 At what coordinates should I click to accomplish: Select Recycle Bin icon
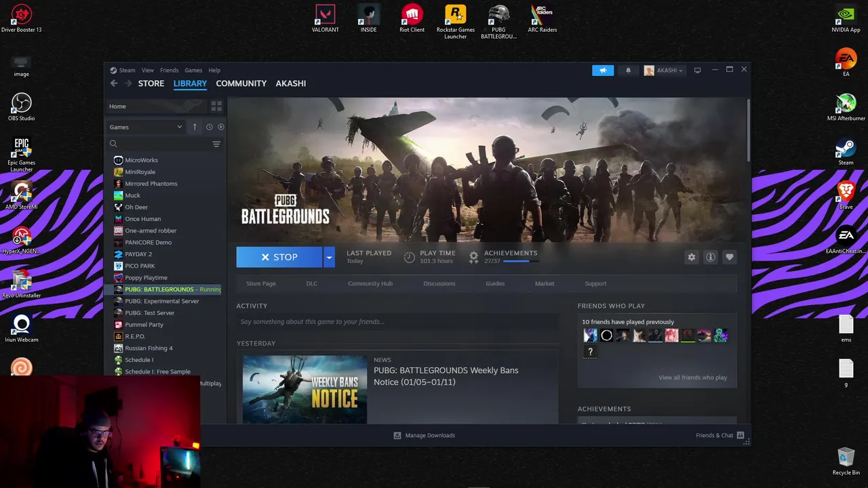point(846,461)
